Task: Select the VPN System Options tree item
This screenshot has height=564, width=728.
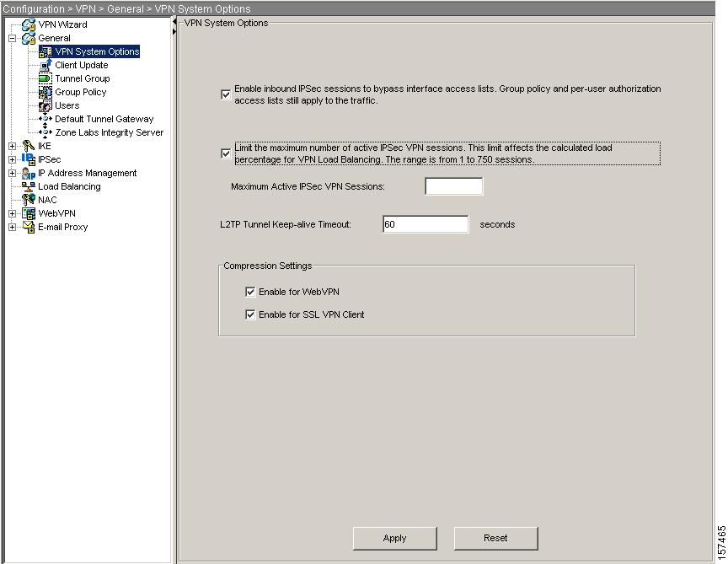Action: point(97,51)
